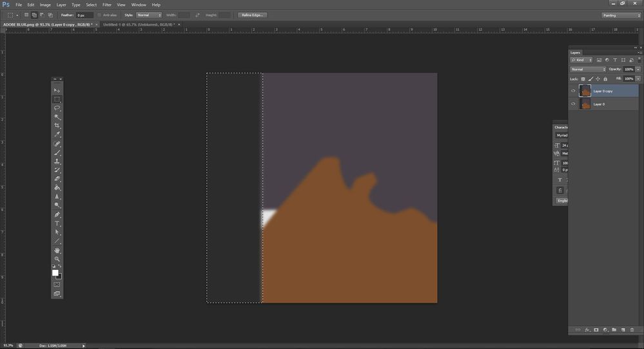Hide the Layer 0 layer
644x349 pixels.
pyautogui.click(x=573, y=104)
